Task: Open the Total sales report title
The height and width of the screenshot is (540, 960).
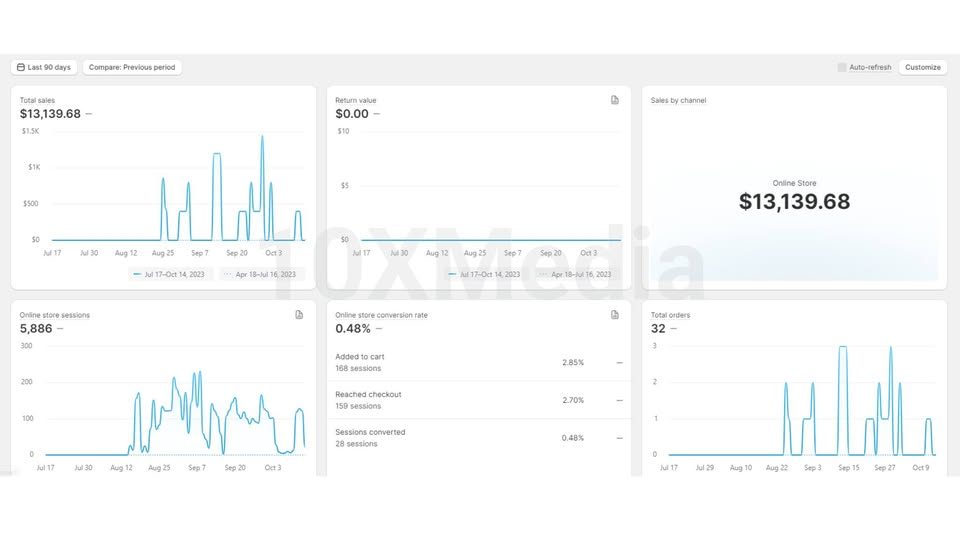Action: (x=37, y=100)
